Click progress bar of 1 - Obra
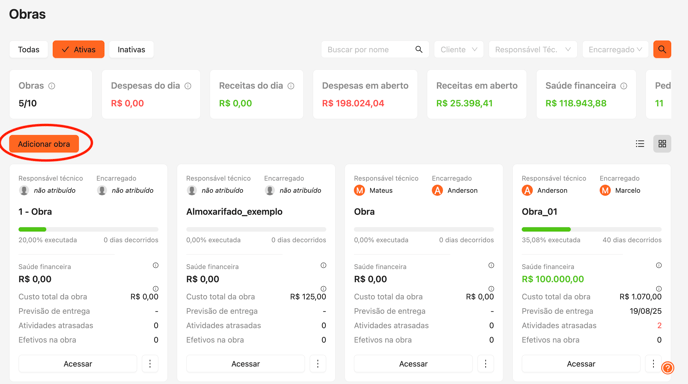The height and width of the screenshot is (384, 688). pos(88,229)
